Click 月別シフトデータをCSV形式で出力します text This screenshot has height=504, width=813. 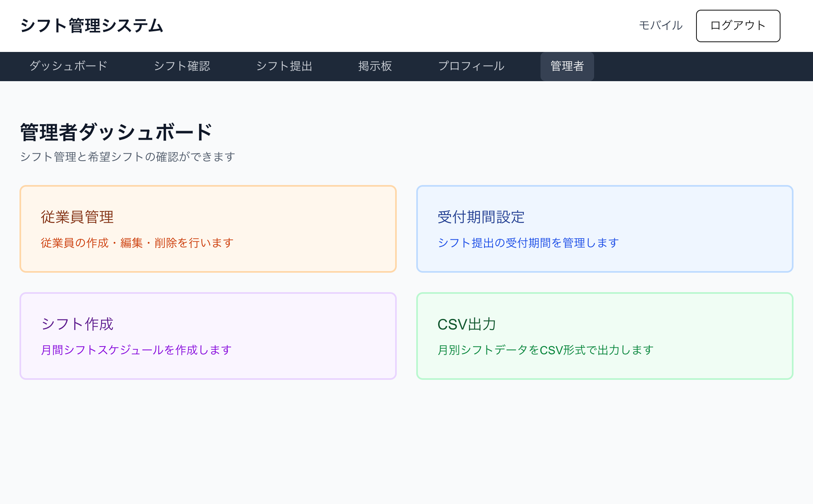545,350
